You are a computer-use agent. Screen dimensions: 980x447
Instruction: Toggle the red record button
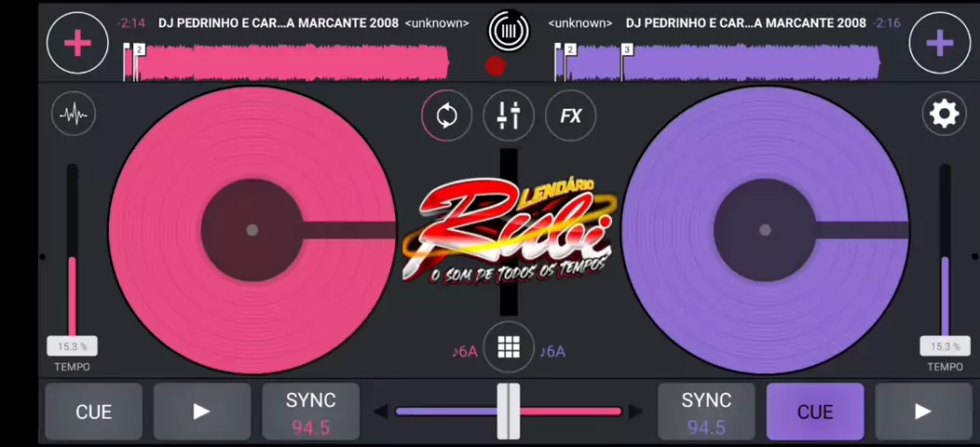[496, 66]
